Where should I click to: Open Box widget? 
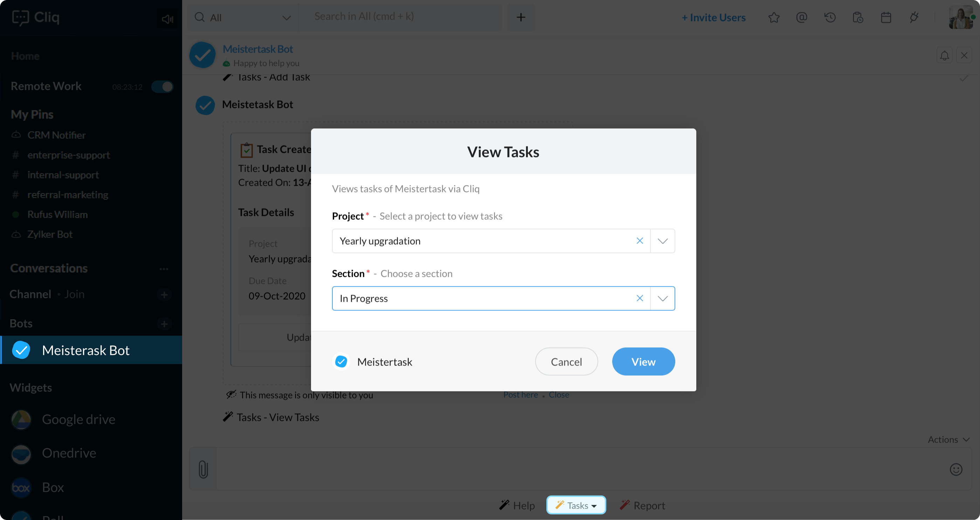coord(53,487)
